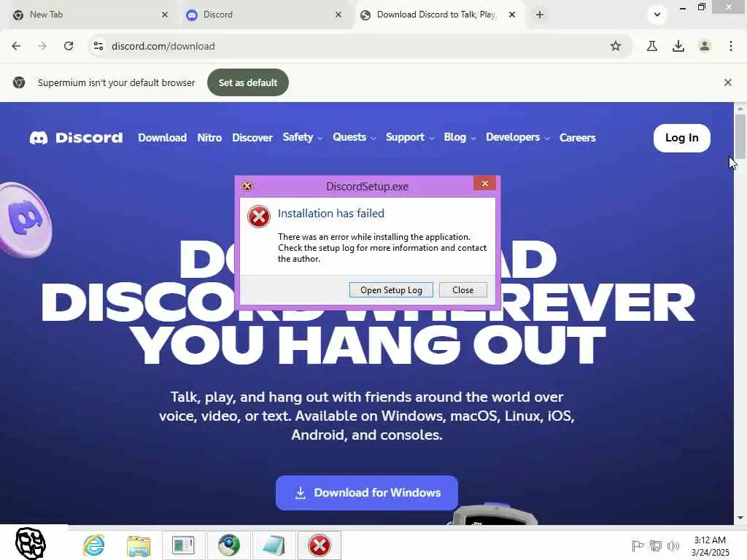Go back using the browser back arrow
747x560 pixels.
16,46
